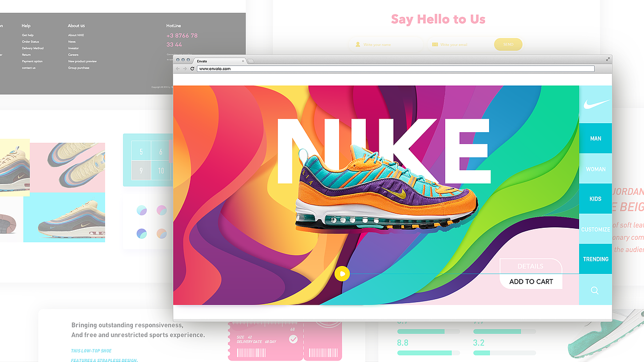Screen dimensions: 644x362
Task: Click the Investor footer link
Action: (73, 48)
